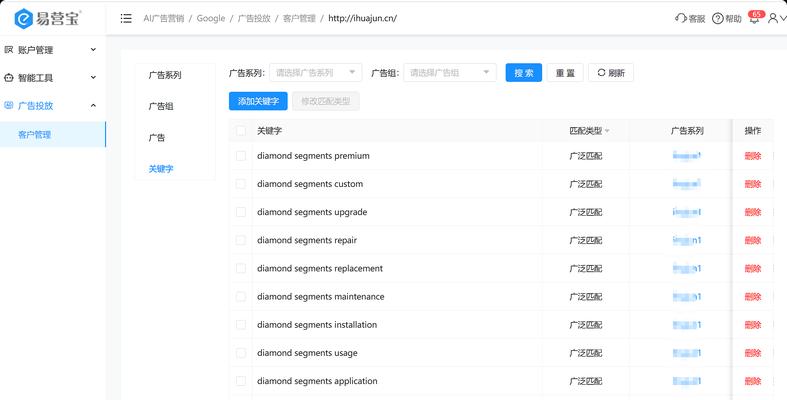Click the keyword text diamond segments maintenance
Image resolution: width=787 pixels, height=400 pixels.
321,297
